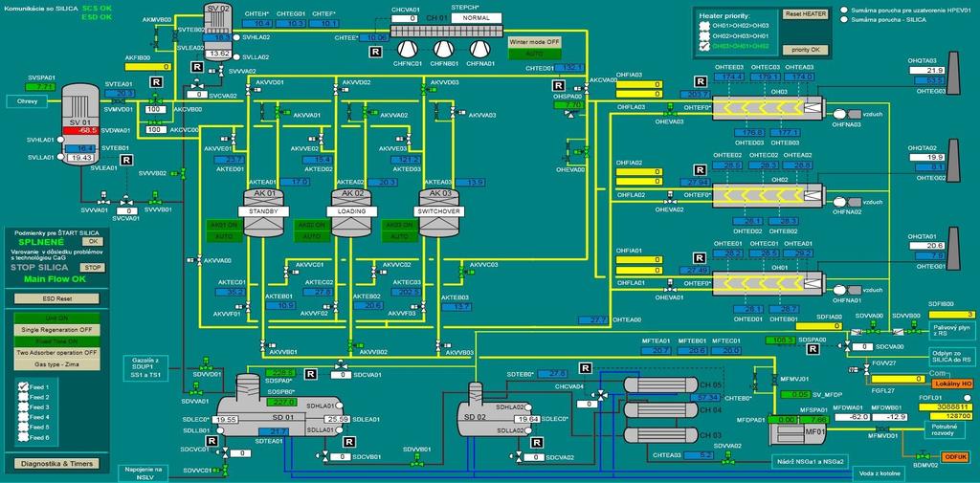Image resolution: width=980 pixels, height=483 pixels.
Task: Uncheck heater priority OH03>OH01>OH02
Action: [x=705, y=46]
